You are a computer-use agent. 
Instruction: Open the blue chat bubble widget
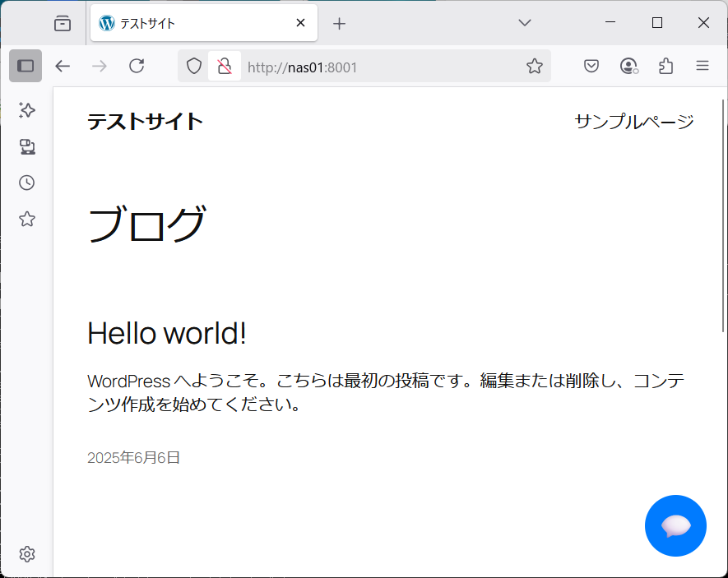[x=675, y=525]
